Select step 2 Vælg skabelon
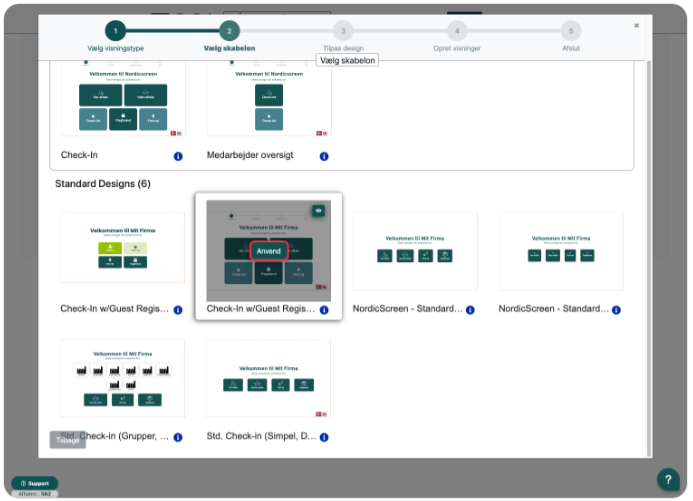 tap(229, 31)
